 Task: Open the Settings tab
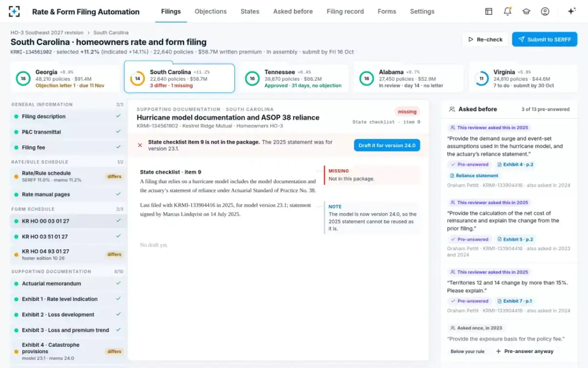tap(422, 11)
